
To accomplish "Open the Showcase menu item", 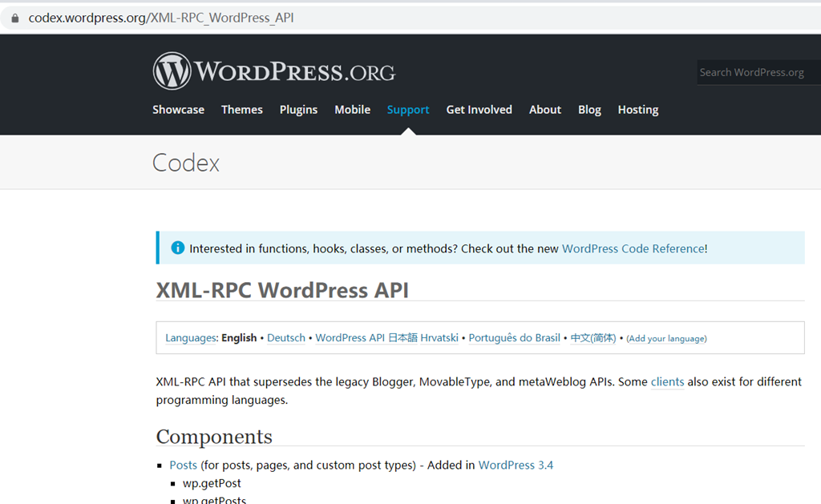I will tap(179, 110).
